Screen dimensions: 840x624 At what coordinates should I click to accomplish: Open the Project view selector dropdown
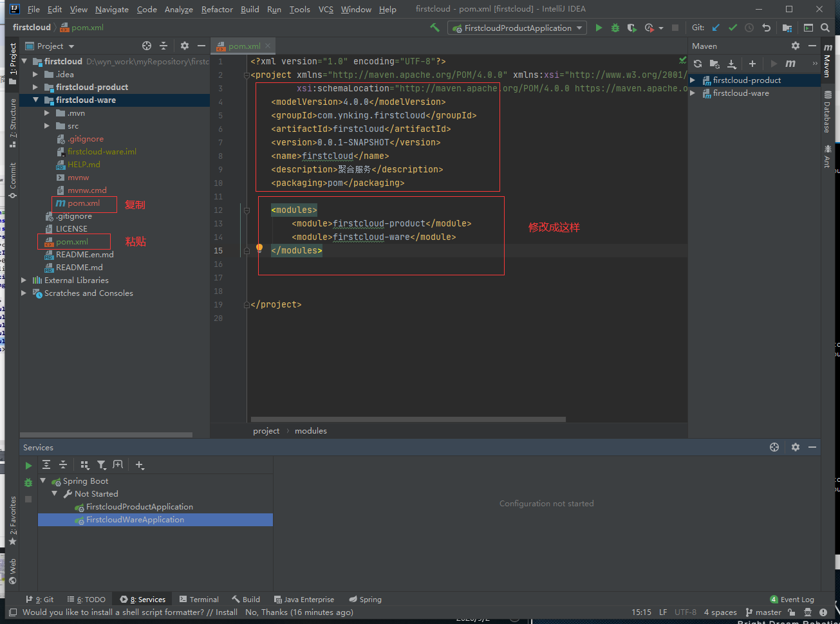click(50, 46)
